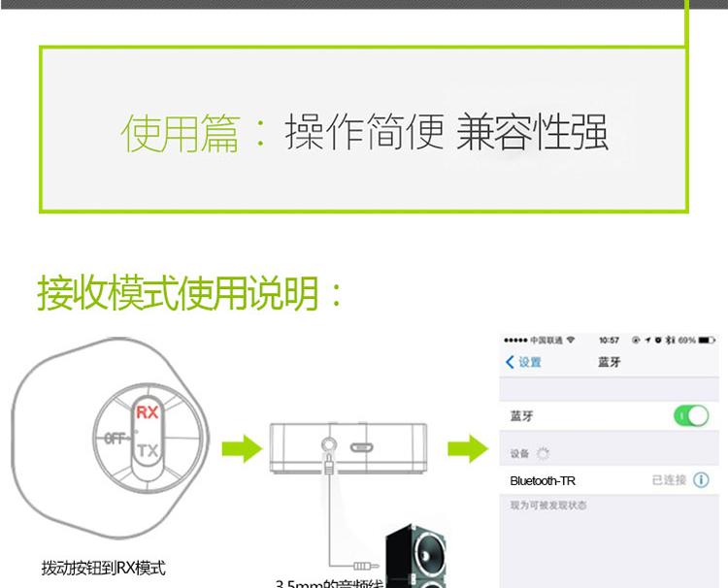The height and width of the screenshot is (588, 728).
Task: Toggle the 蓝牙 Bluetooth switch
Action: (x=691, y=415)
